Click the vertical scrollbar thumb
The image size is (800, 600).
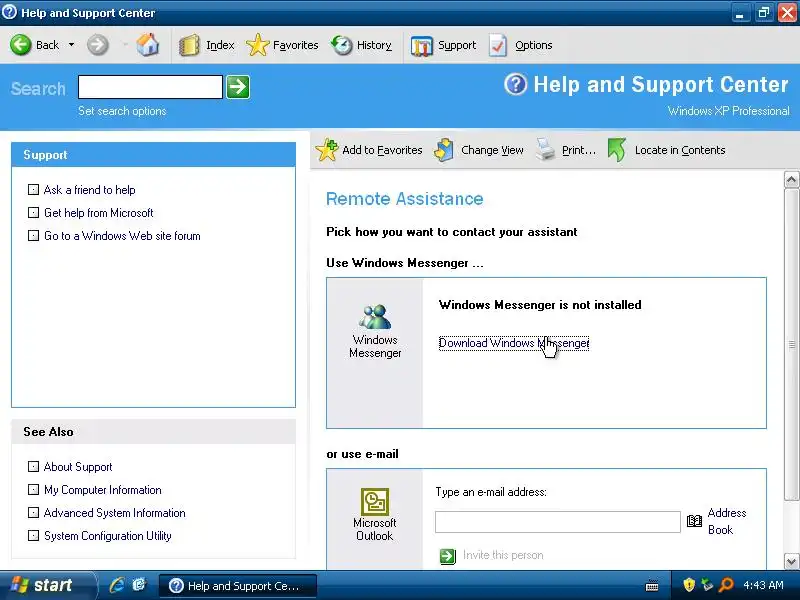click(791, 344)
